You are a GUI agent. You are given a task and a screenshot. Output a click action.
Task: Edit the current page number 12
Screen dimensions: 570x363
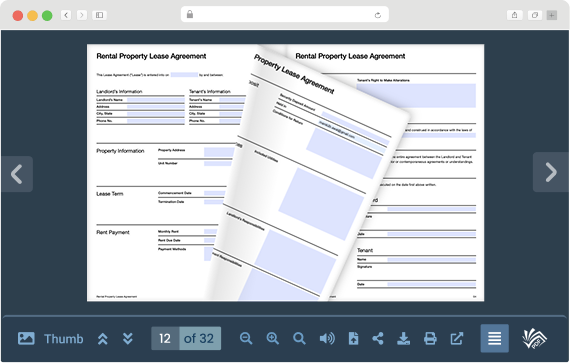click(165, 338)
